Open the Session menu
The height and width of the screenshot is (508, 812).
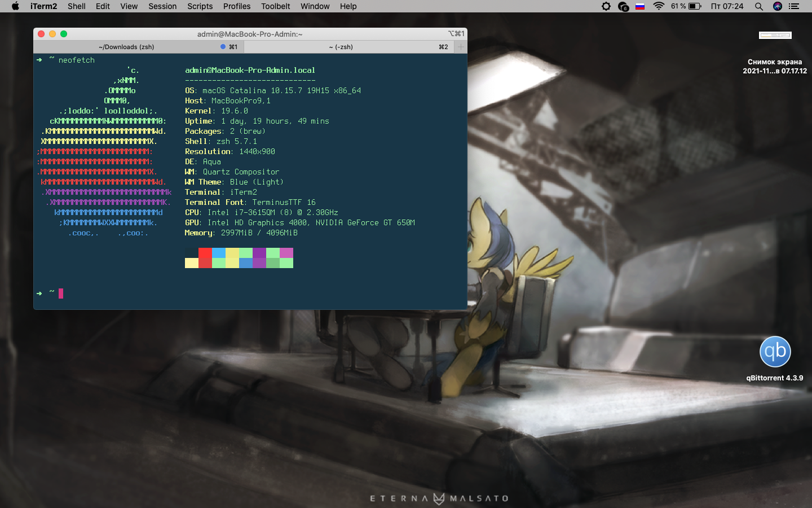click(x=162, y=6)
